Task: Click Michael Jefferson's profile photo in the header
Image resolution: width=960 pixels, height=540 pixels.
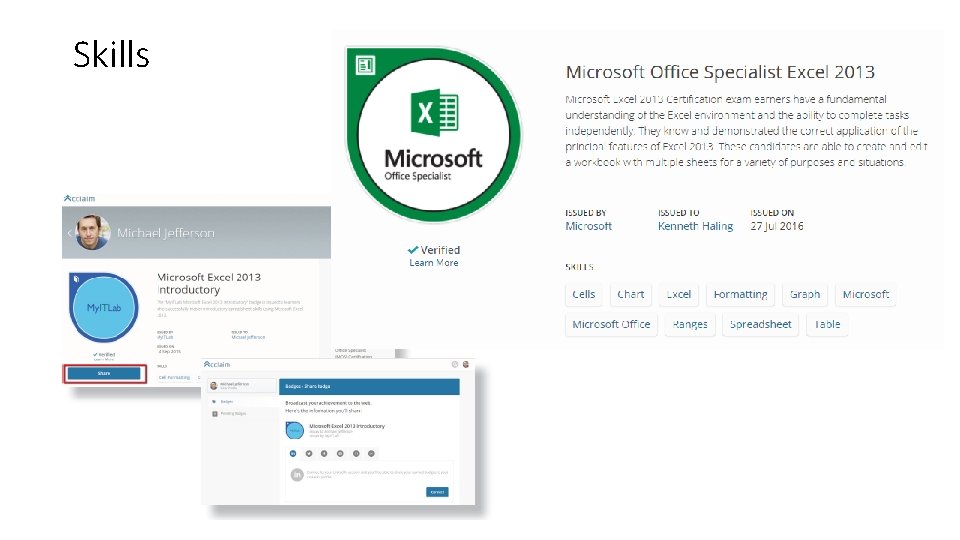Action: [x=92, y=232]
